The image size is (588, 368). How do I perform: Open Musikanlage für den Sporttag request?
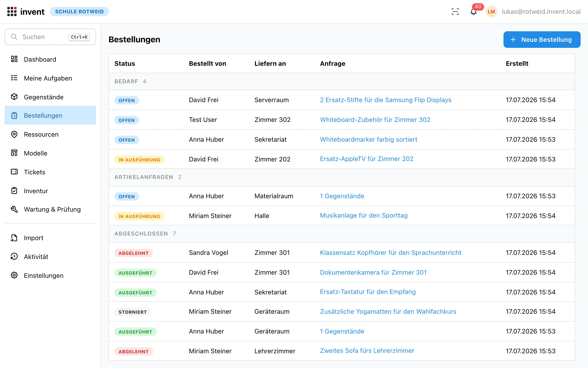(364, 216)
